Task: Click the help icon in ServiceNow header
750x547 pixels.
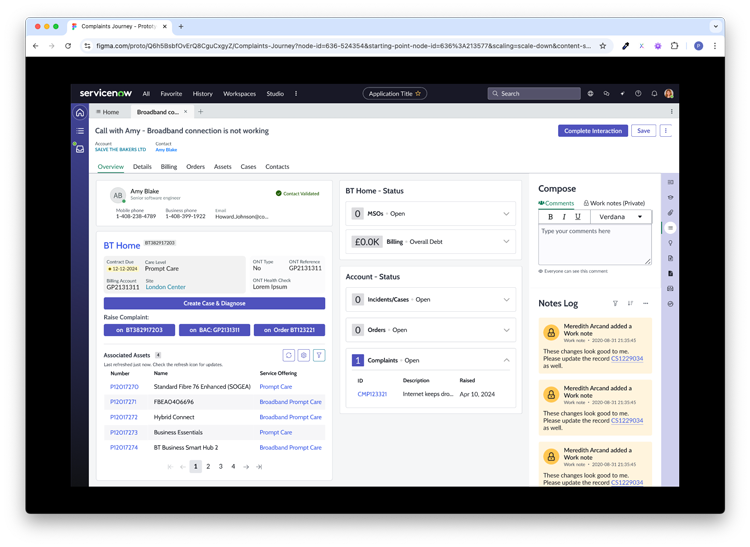Action: [638, 94]
